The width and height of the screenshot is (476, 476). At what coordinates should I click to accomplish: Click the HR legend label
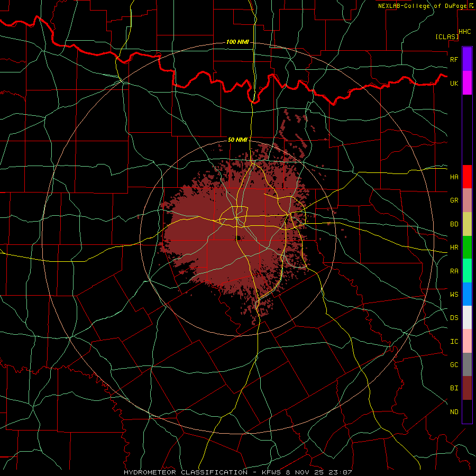tap(454, 248)
